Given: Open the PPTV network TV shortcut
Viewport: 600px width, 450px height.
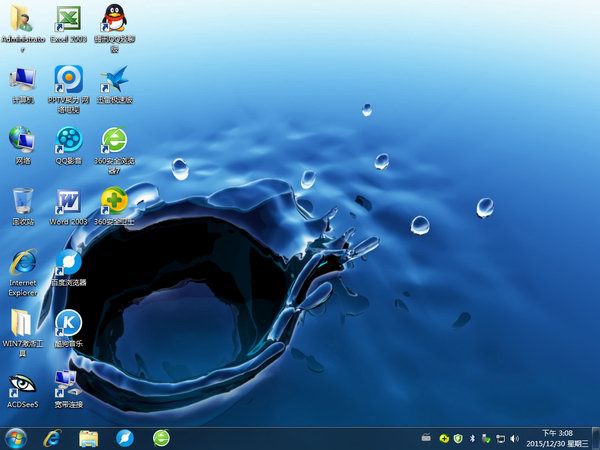Looking at the screenshot, I should pyautogui.click(x=68, y=79).
